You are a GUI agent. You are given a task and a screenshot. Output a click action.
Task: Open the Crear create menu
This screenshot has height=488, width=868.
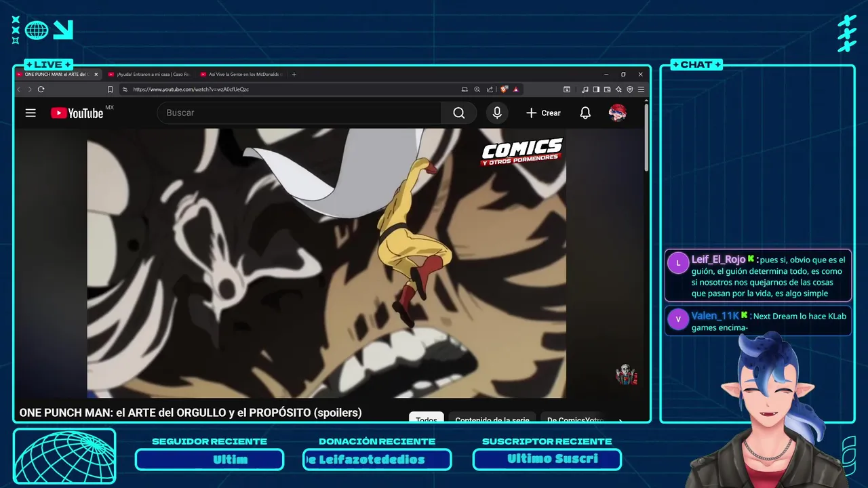click(x=543, y=113)
